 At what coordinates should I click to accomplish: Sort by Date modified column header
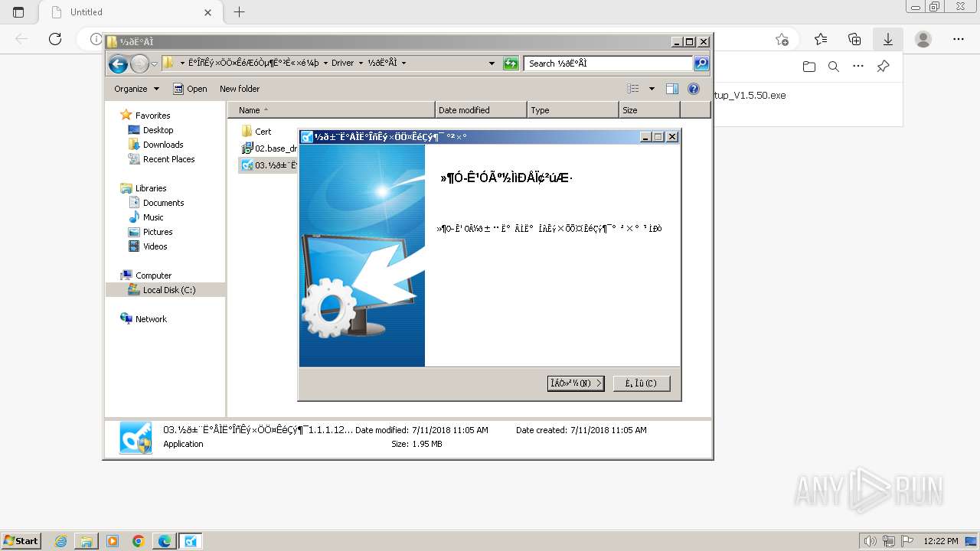(x=481, y=110)
